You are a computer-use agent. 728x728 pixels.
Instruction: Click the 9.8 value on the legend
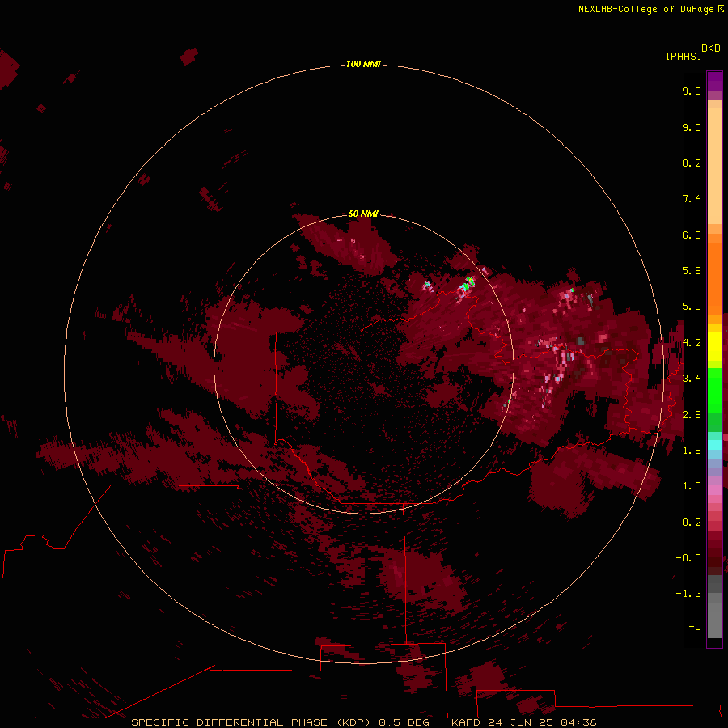pos(692,91)
